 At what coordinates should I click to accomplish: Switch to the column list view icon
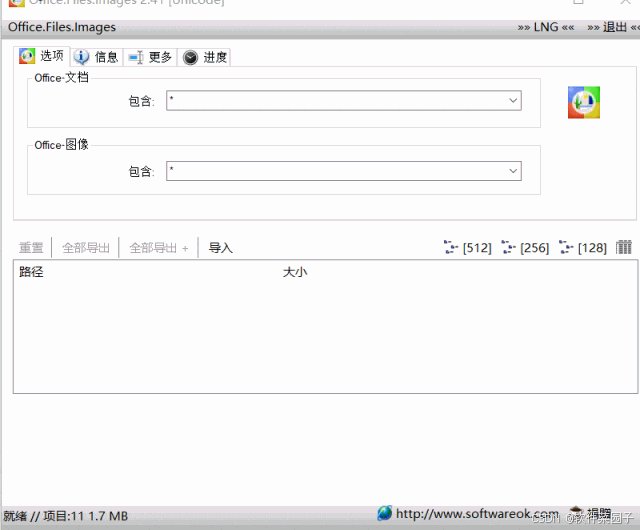coord(624,247)
